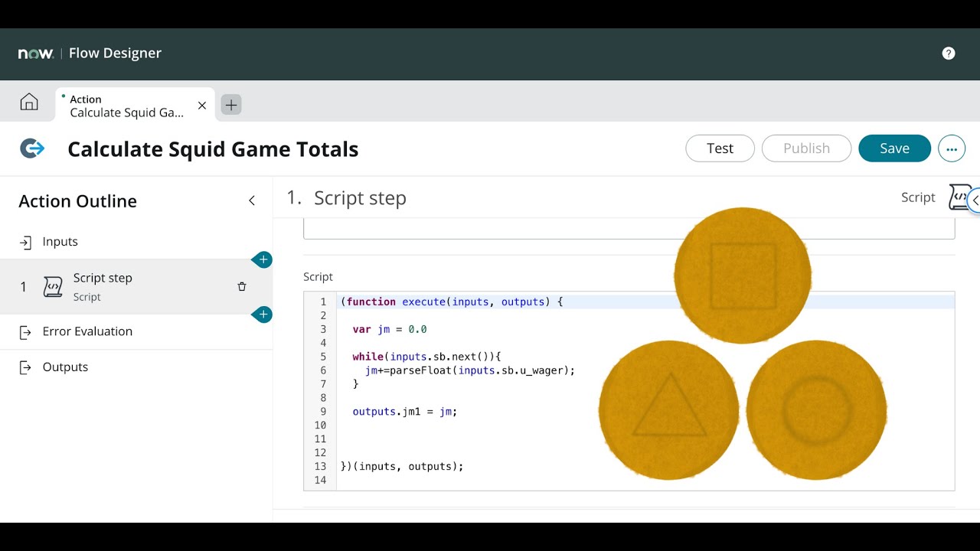This screenshot has height=551, width=980.
Task: Switch to Calculate Squid Game action tab
Action: (126, 106)
